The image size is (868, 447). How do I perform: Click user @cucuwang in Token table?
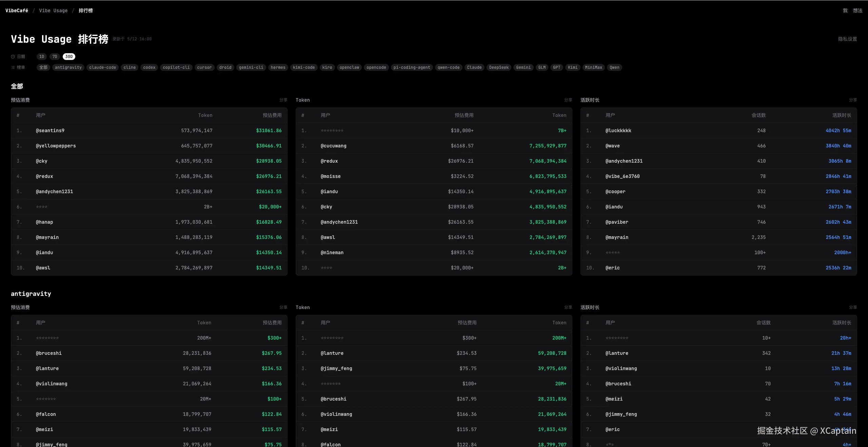point(333,146)
